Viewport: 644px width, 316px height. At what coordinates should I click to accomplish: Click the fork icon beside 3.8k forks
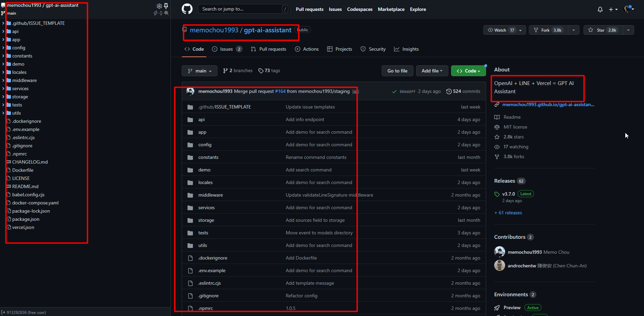(497, 156)
